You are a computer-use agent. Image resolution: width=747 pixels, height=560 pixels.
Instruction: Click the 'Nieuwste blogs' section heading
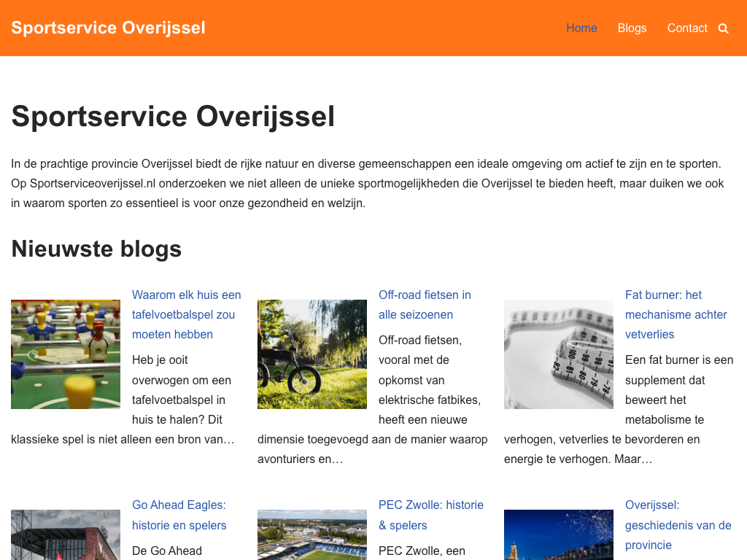point(96,249)
